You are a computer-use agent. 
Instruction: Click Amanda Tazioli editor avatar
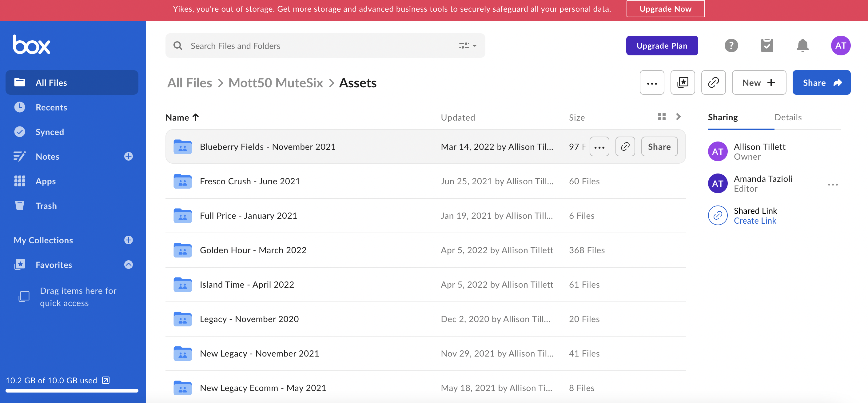(717, 183)
